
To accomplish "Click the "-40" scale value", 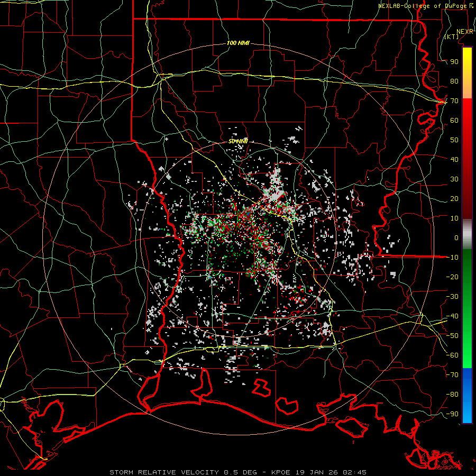I will click(x=452, y=316).
